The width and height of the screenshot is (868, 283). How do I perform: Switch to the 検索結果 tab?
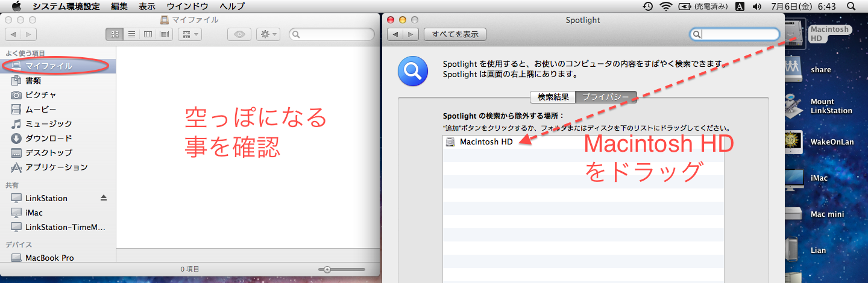(x=553, y=96)
